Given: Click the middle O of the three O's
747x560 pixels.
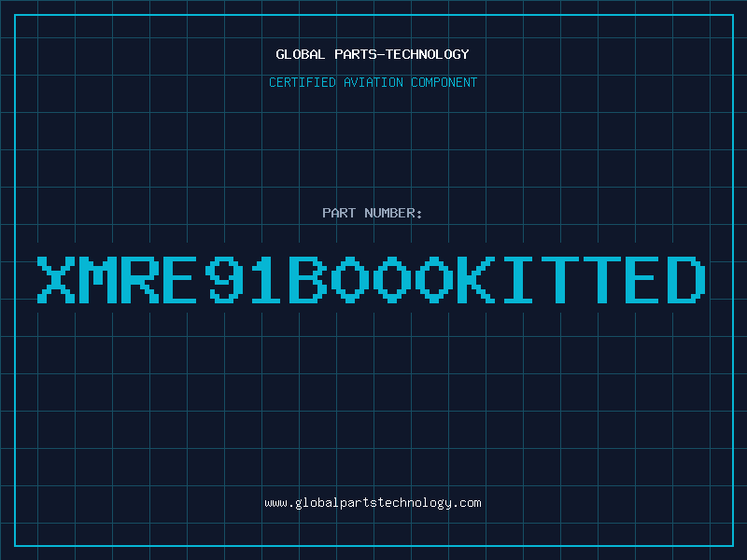Looking at the screenshot, I should click(x=391, y=279).
